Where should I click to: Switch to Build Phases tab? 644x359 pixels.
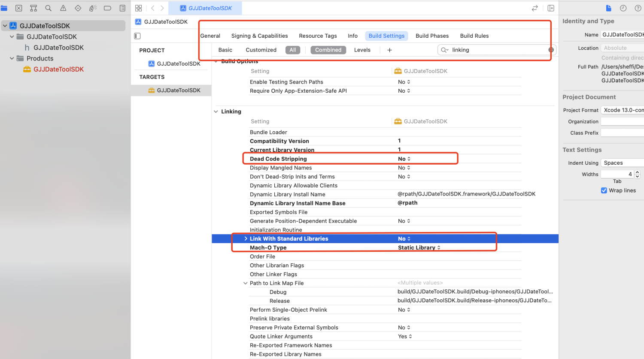pos(432,36)
